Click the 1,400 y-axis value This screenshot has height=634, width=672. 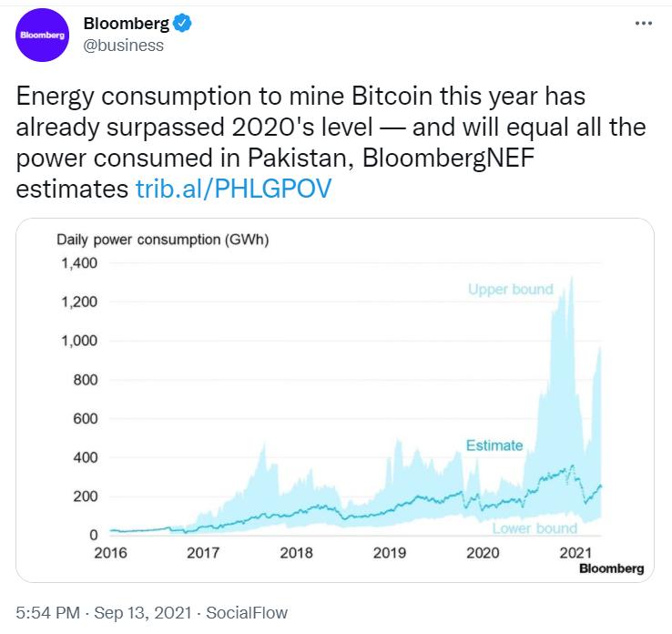click(79, 263)
